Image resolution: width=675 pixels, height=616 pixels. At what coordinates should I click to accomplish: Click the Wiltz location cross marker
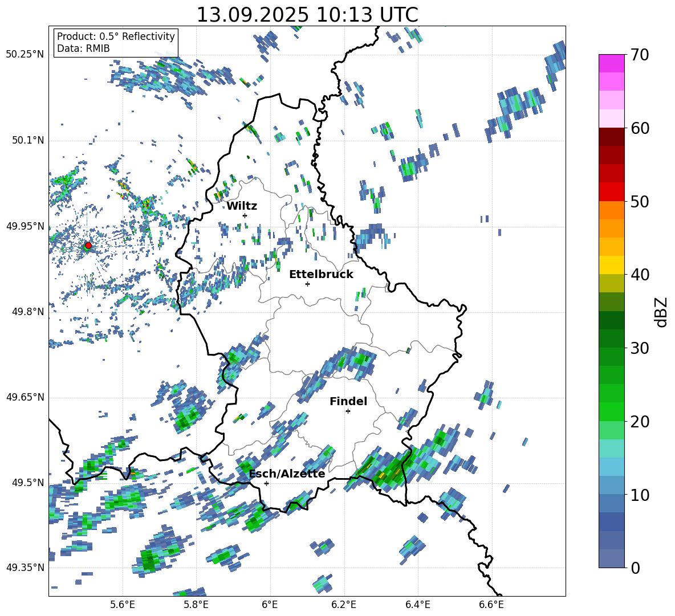(245, 215)
